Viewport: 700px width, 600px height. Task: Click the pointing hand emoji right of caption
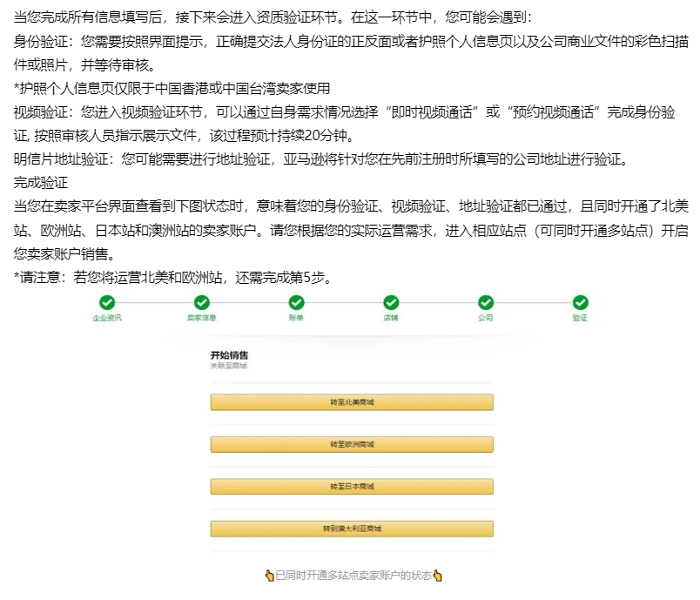point(437,576)
